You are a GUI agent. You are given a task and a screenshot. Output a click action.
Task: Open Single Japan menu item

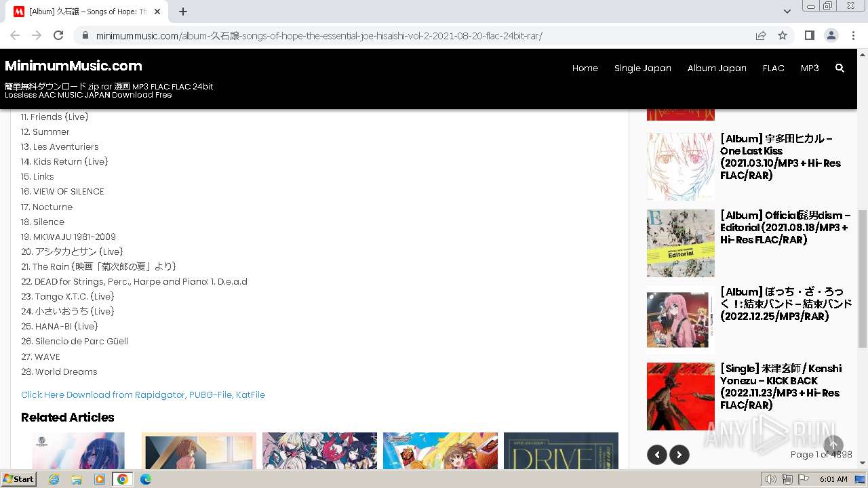[x=642, y=68]
